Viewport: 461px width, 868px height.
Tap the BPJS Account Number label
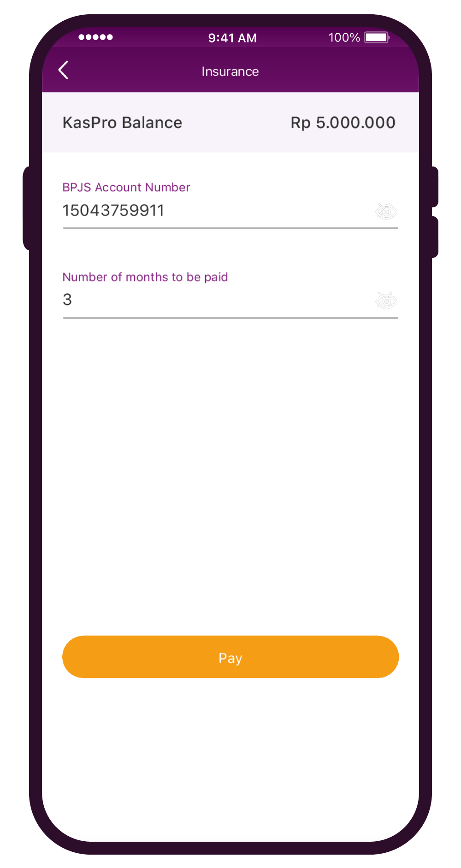coord(126,187)
